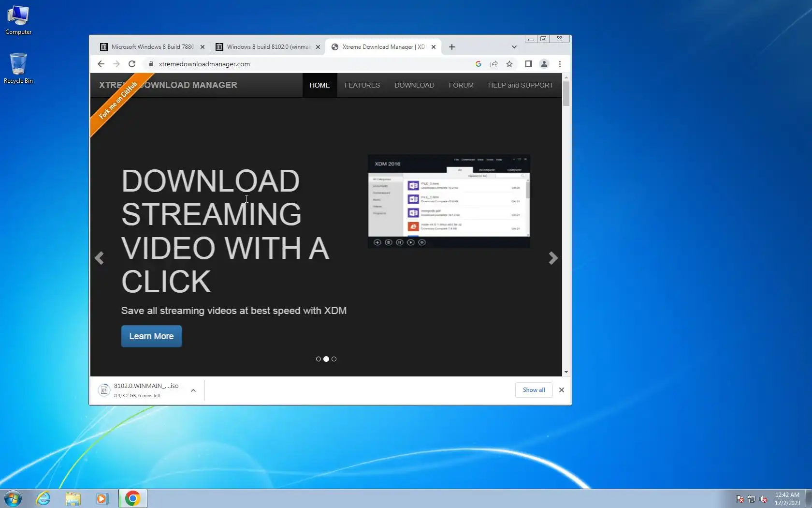Open the Chrome side panel

[529, 64]
